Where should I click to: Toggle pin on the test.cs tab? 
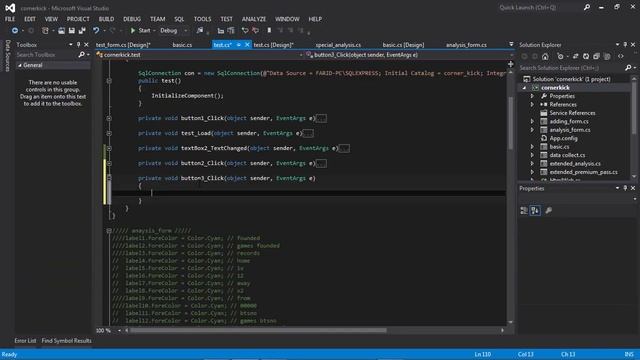239,45
